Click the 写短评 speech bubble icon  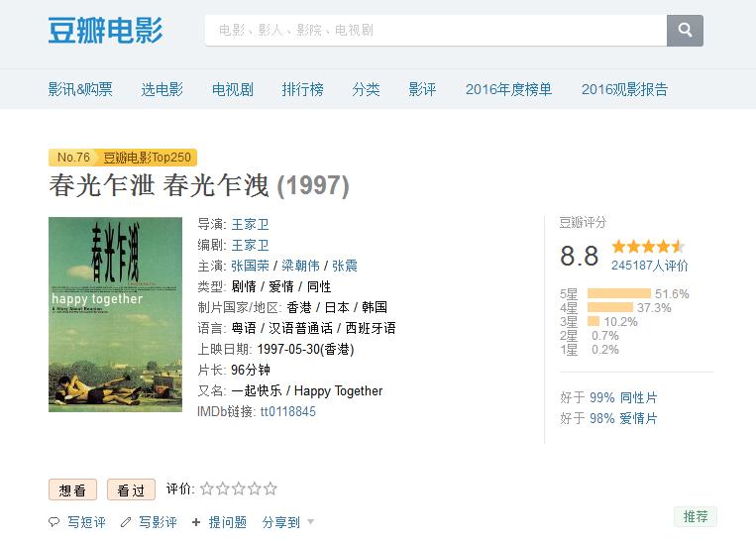[x=54, y=522]
